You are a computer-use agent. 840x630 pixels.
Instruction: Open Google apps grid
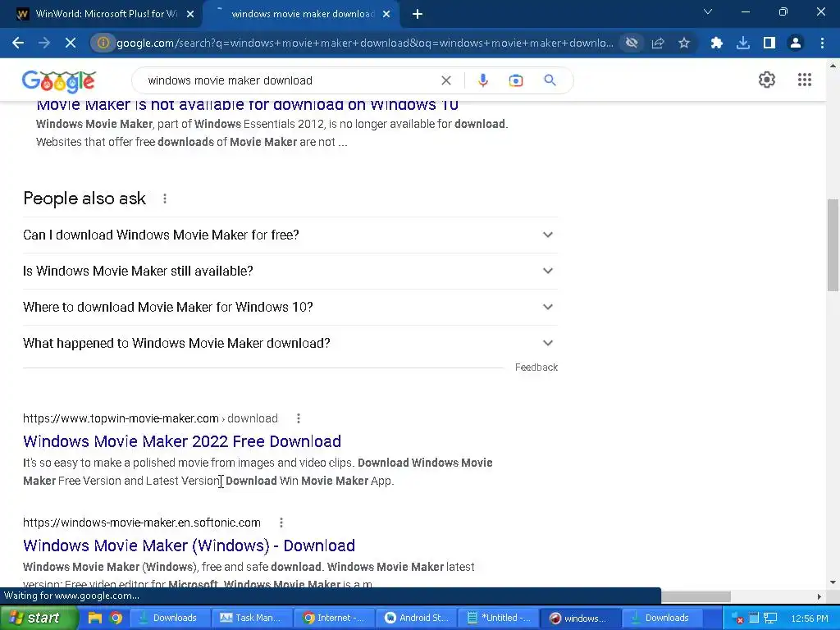[805, 80]
